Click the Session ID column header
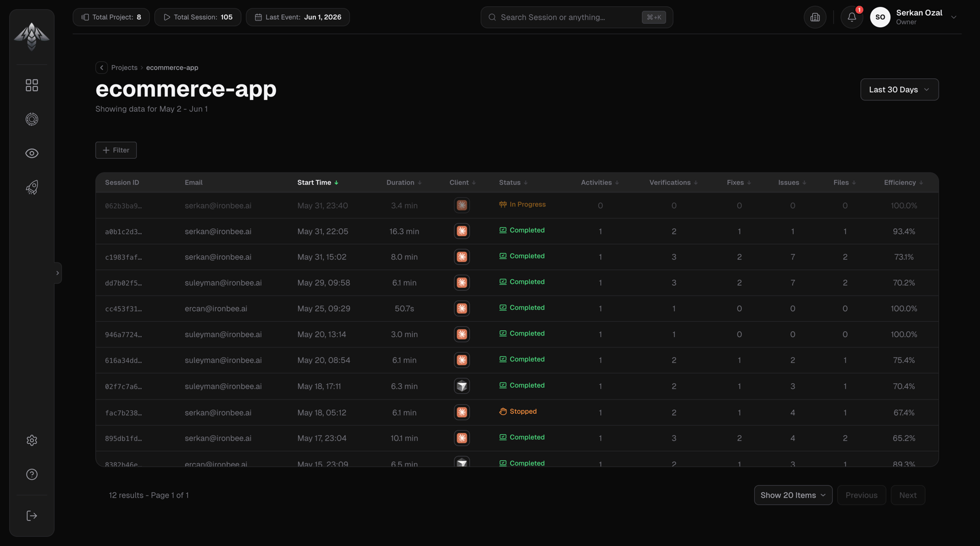980x546 pixels. click(122, 183)
